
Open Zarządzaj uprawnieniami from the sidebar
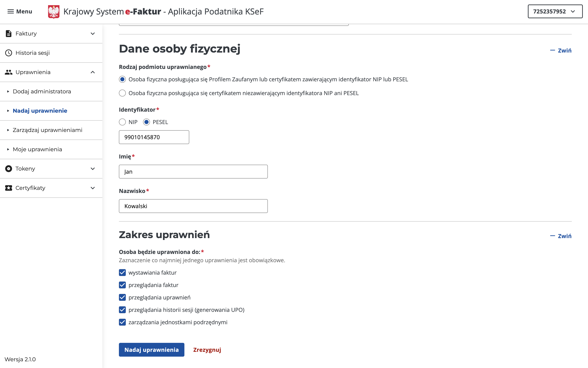(x=47, y=130)
